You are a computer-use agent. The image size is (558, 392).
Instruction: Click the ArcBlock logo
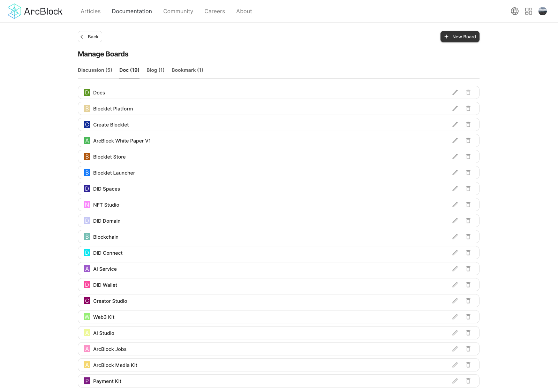pos(35,11)
